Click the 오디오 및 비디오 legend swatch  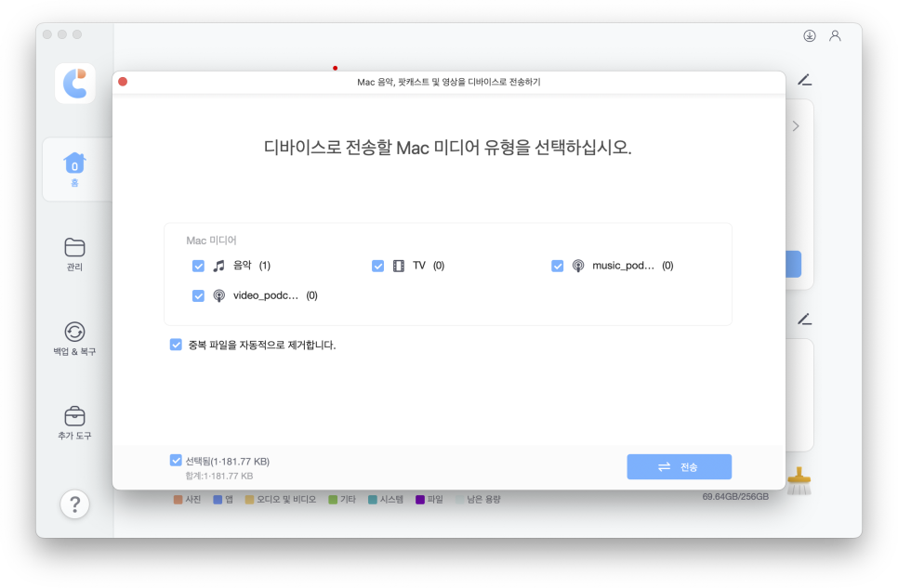[249, 500]
